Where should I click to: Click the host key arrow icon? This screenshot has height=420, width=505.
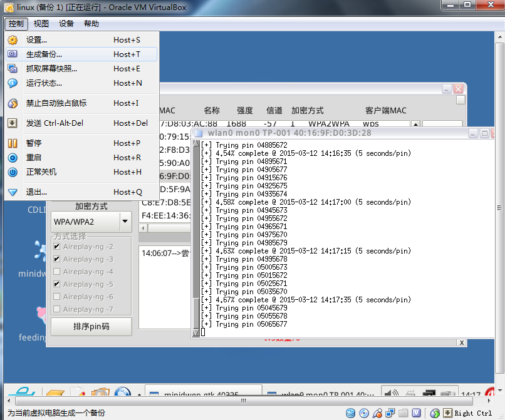448,413
